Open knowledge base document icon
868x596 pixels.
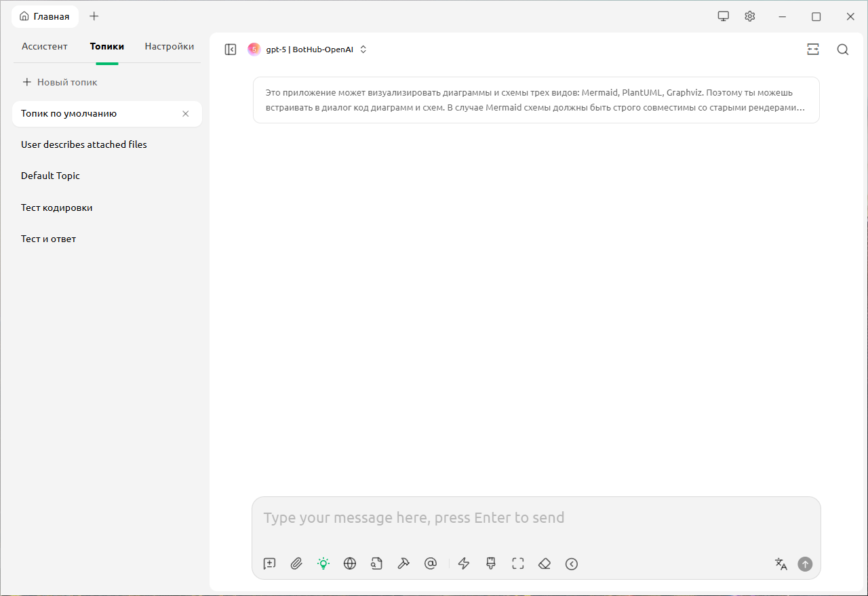coord(377,563)
